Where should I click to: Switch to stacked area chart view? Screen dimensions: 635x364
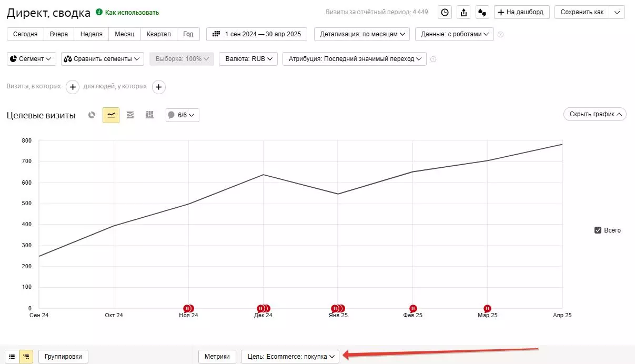click(x=130, y=115)
